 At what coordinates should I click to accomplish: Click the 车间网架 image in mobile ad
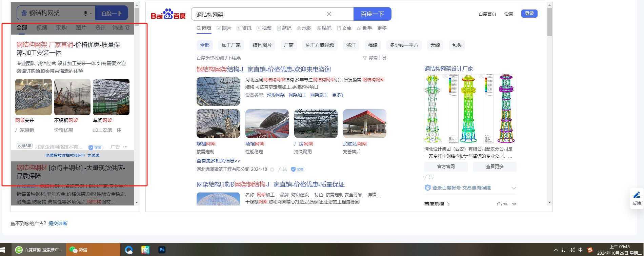pyautogui.click(x=111, y=97)
